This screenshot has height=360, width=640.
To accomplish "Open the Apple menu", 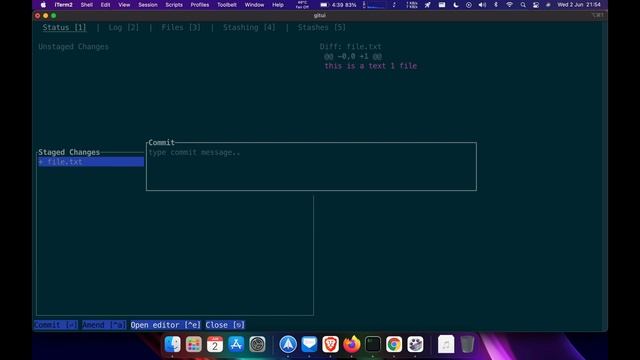I will (43, 5).
